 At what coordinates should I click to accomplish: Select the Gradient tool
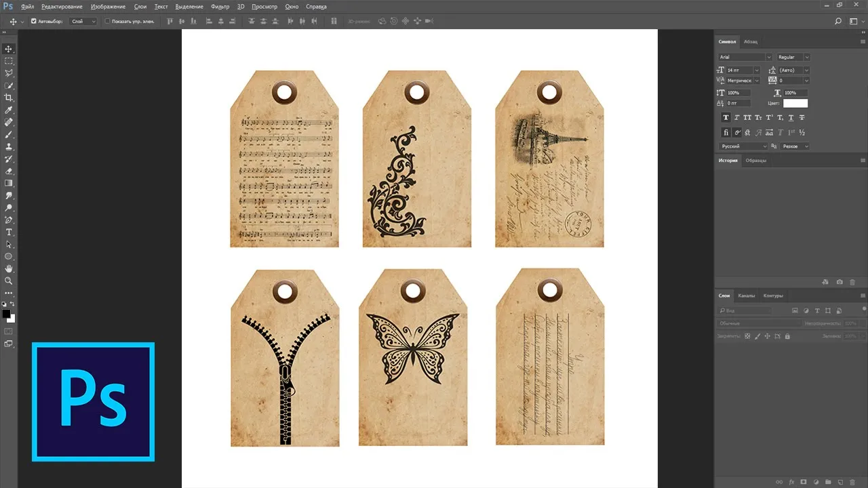(x=9, y=183)
